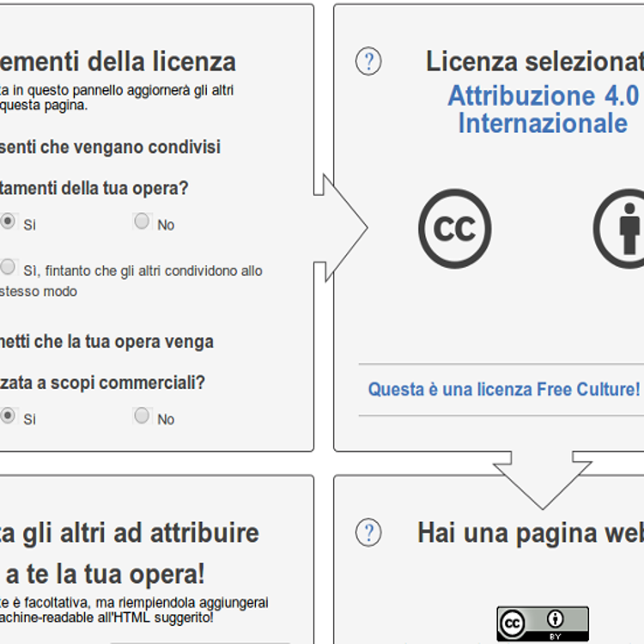Select No for adaptations of your work

142,222
